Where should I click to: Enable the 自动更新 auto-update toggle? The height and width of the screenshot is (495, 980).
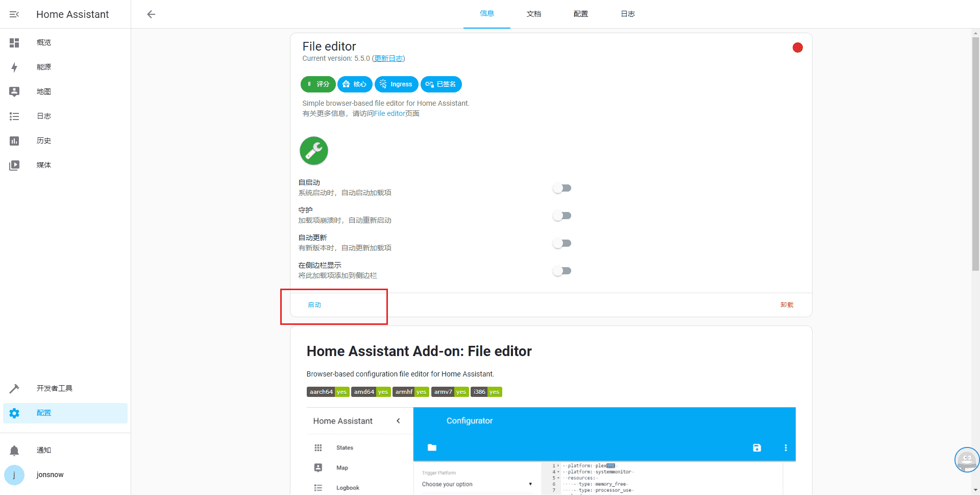tap(561, 243)
